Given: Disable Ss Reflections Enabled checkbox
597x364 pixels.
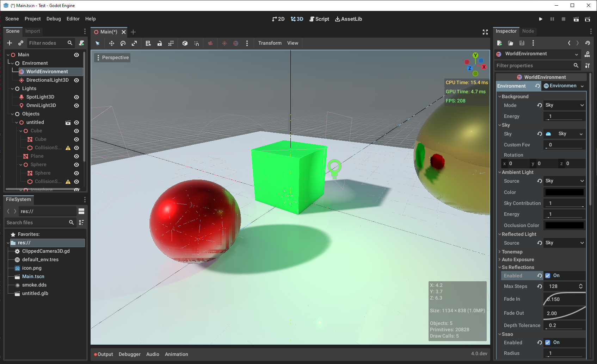Looking at the screenshot, I should (x=548, y=276).
